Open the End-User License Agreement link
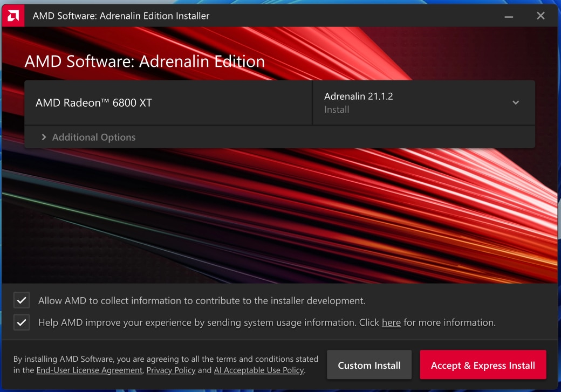The image size is (561, 392). [90, 370]
